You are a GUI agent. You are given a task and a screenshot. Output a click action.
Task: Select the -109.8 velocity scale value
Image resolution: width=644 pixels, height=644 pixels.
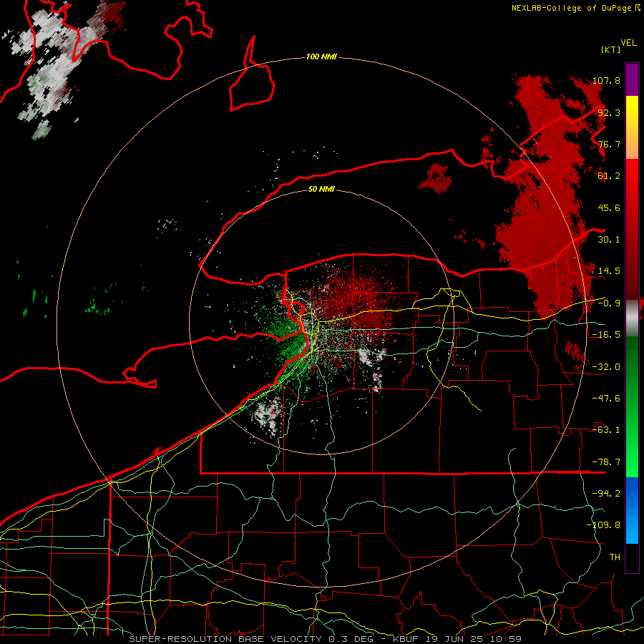click(x=603, y=525)
